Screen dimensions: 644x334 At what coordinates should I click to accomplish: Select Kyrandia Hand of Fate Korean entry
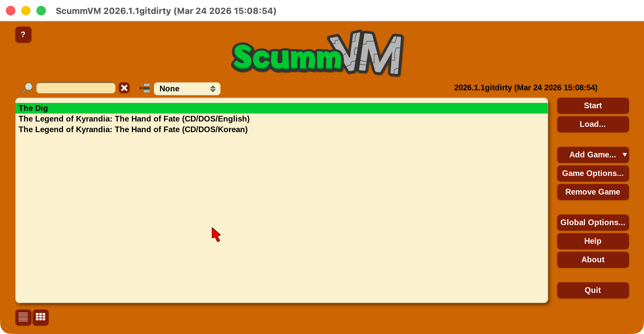pyautogui.click(x=133, y=129)
